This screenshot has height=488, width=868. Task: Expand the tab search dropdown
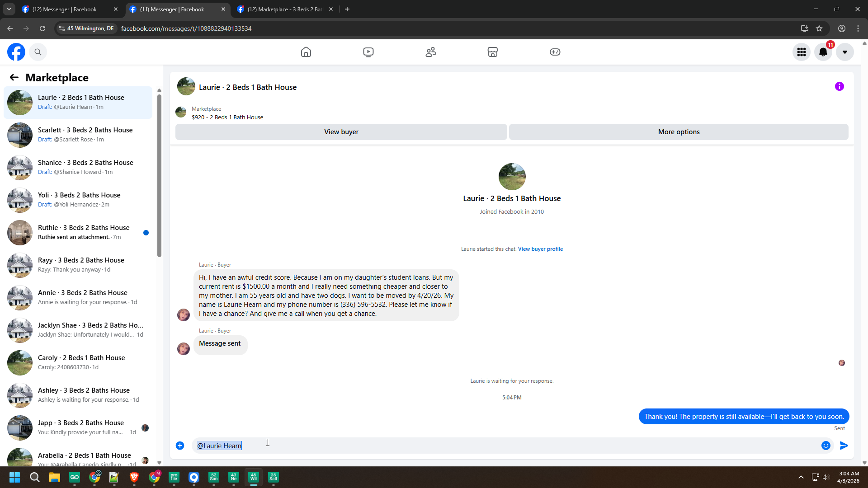9,9
